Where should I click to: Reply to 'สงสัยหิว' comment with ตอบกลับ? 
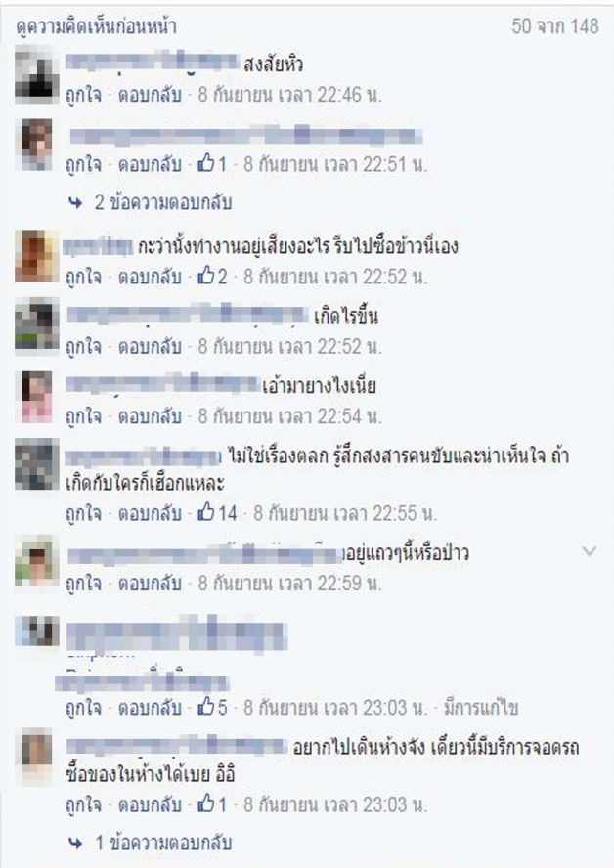[x=150, y=95]
